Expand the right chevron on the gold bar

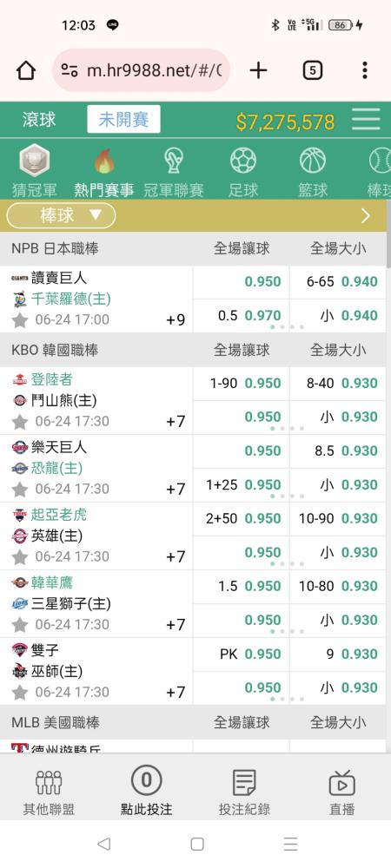point(366,216)
